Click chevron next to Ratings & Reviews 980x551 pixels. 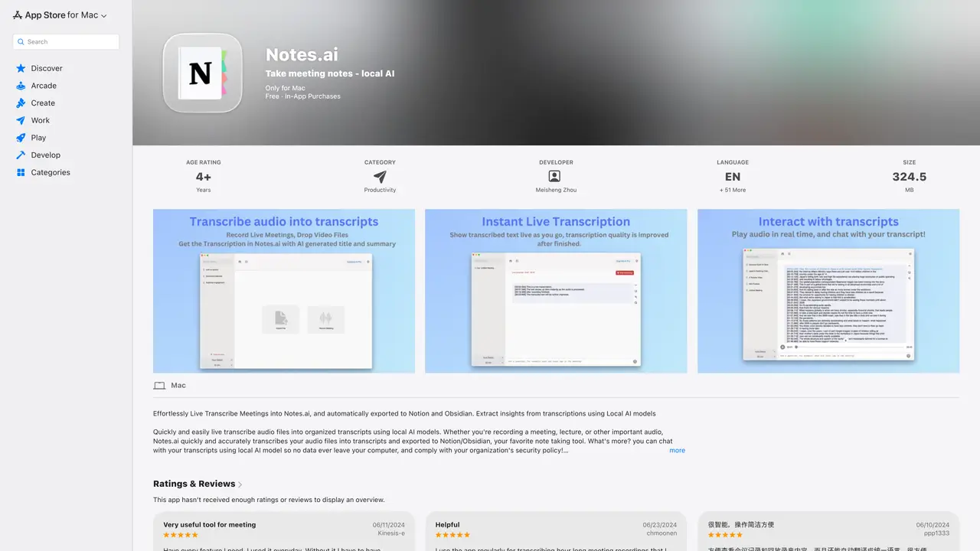click(240, 484)
